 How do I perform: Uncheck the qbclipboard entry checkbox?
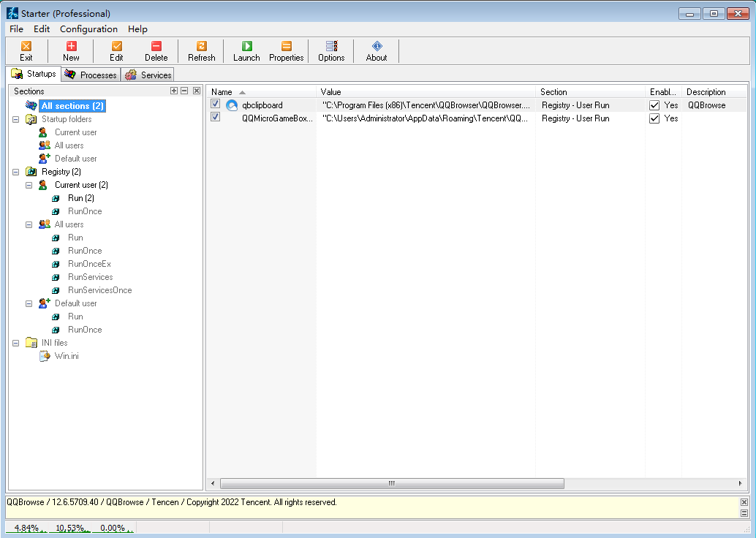[x=216, y=105]
